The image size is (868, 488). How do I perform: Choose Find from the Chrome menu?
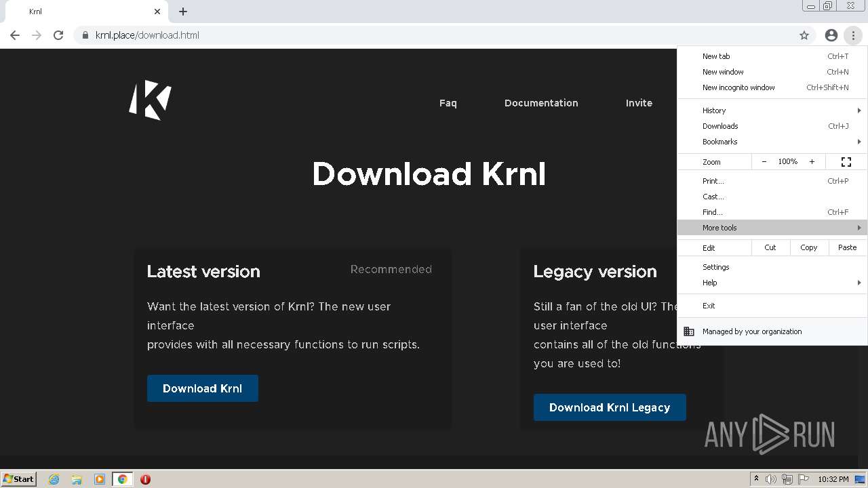point(772,212)
